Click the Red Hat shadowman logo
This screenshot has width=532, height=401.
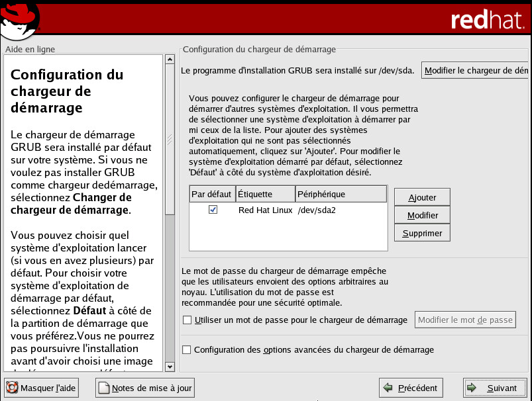pos(20,21)
